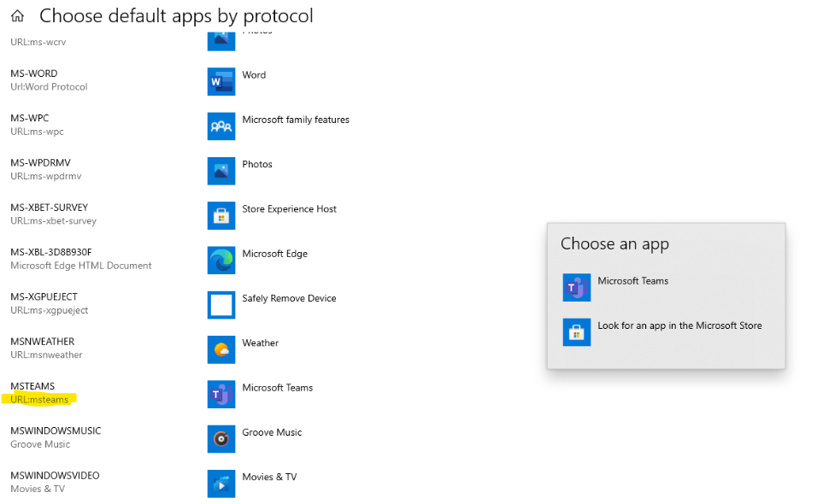The width and height of the screenshot is (829, 504).
Task: Change default labeled Groove Music
Action: tap(272, 432)
